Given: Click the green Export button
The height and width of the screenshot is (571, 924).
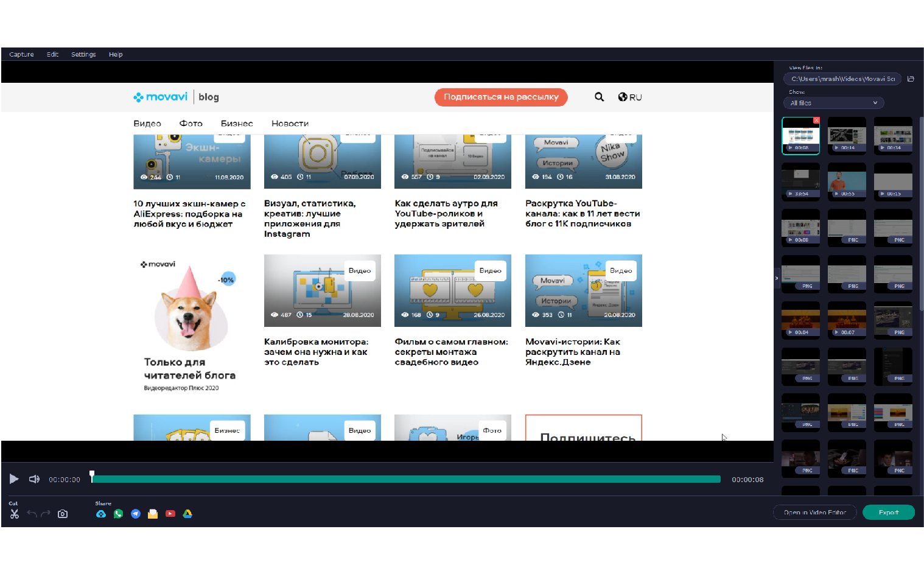Looking at the screenshot, I should pyautogui.click(x=889, y=512).
